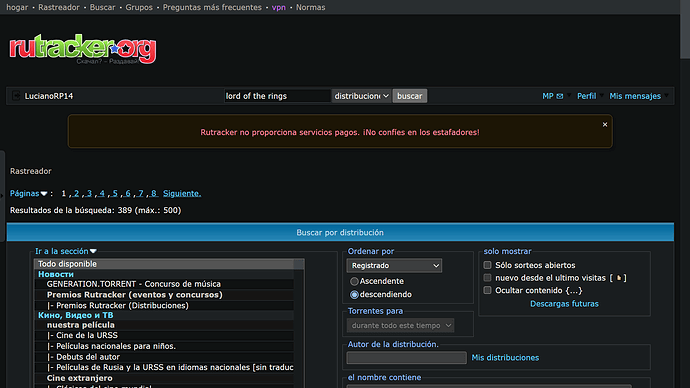The height and width of the screenshot is (388, 690).
Task: Select the Новости category
Action: pos(164,274)
